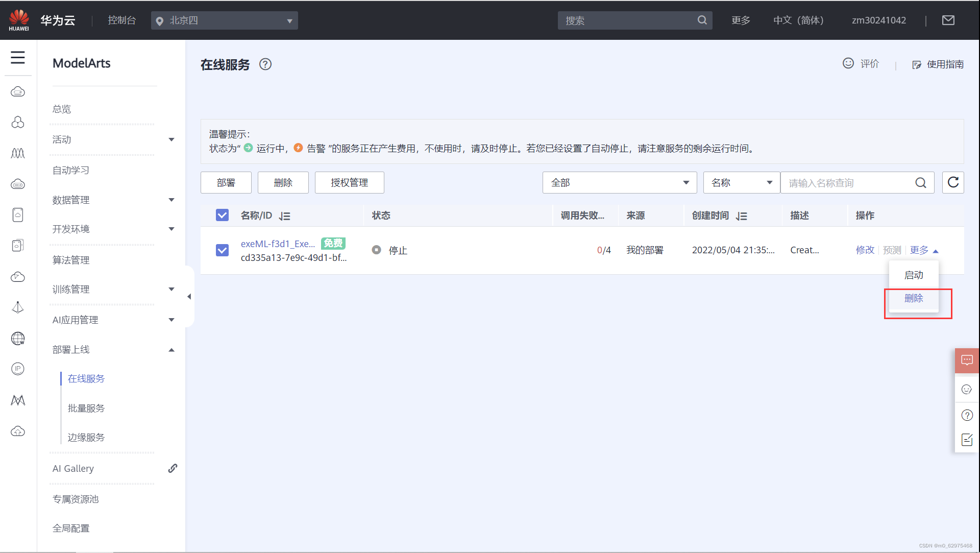The image size is (980, 553).
Task: Uncheck the exeML-f3d1 service row checkbox
Action: [x=222, y=250]
